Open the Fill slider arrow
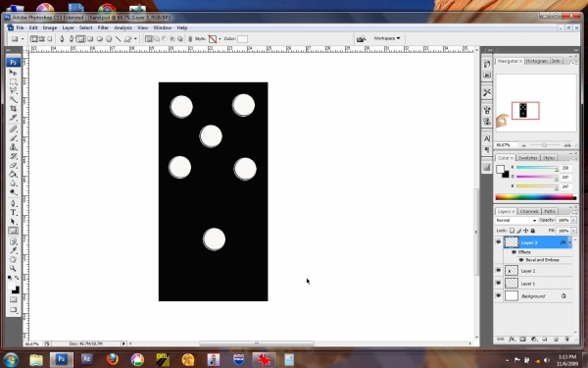Viewport: 588px width, 368px height. click(573, 231)
